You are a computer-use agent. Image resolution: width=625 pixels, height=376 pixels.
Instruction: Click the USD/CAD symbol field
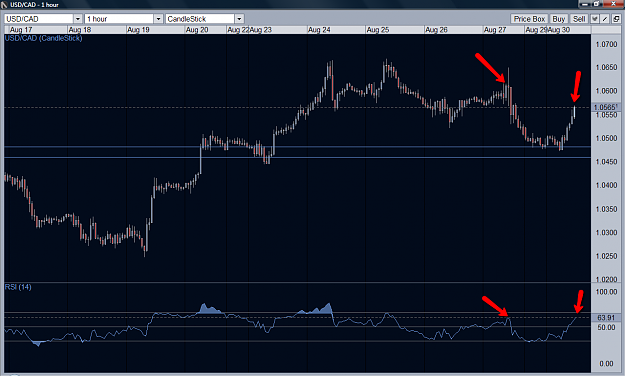pyautogui.click(x=39, y=19)
